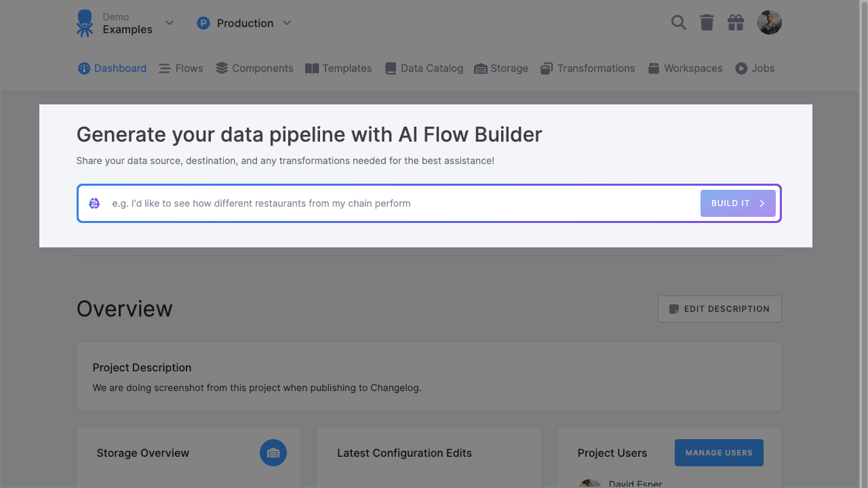The height and width of the screenshot is (488, 868).
Task: Open your profile via the avatar photo
Action: pyautogui.click(x=769, y=22)
